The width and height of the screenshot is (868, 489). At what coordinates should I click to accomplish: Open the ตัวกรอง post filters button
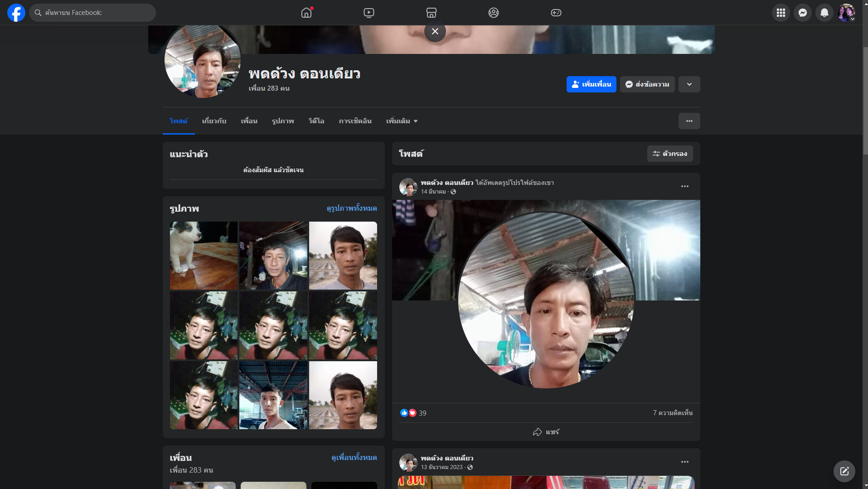[x=670, y=154]
